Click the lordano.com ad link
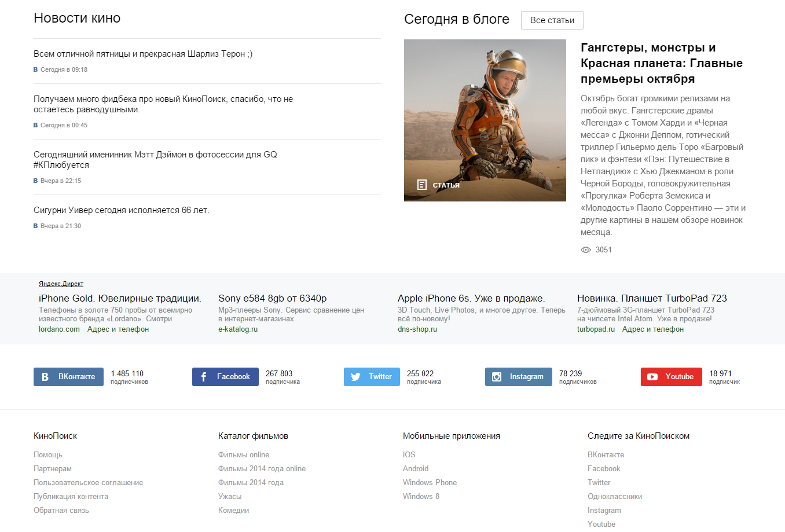Screen dimensions: 785x532 tap(59, 329)
